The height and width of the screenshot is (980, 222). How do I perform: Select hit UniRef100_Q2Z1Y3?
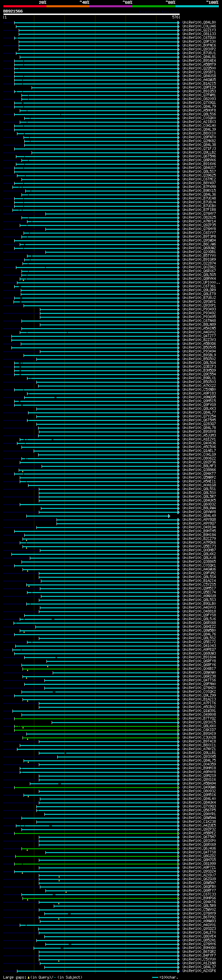tap(199, 30)
